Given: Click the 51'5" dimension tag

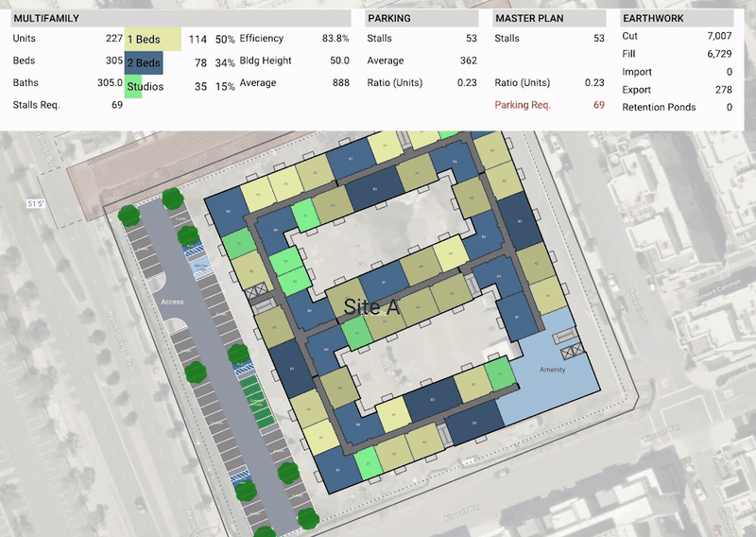Looking at the screenshot, I should tap(36, 203).
